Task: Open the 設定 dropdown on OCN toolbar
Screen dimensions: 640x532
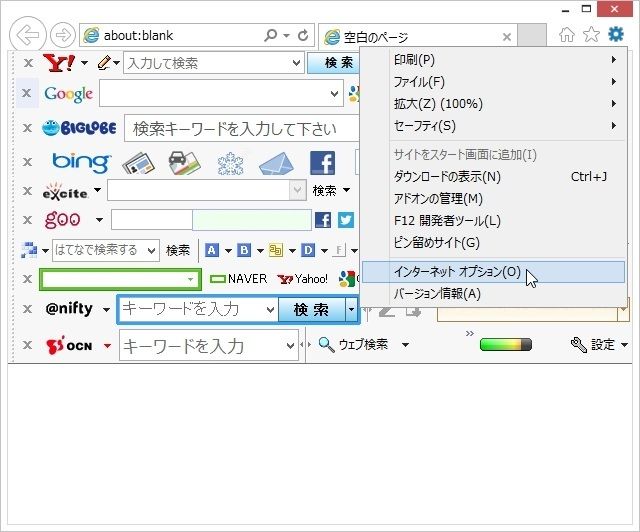Action: coord(624,345)
